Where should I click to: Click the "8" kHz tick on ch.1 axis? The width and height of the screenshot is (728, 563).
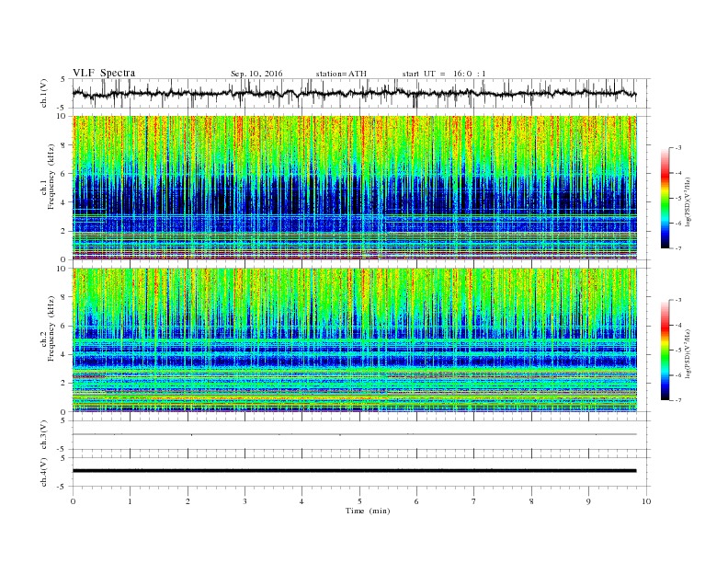point(64,145)
